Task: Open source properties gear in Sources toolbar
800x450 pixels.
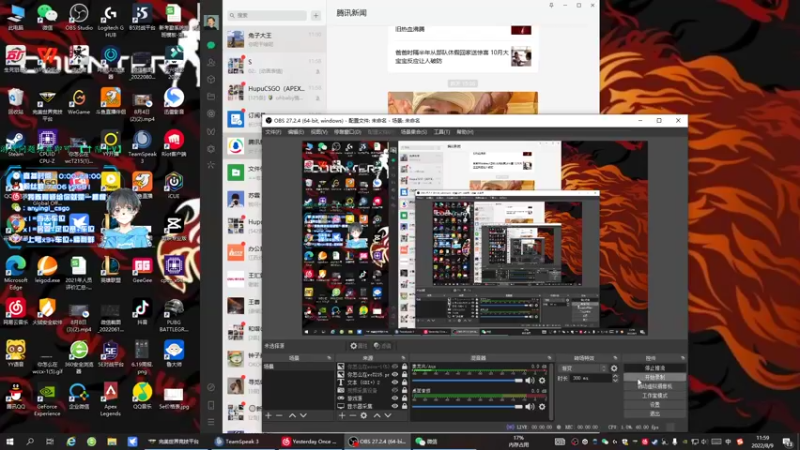Action: coord(364,415)
